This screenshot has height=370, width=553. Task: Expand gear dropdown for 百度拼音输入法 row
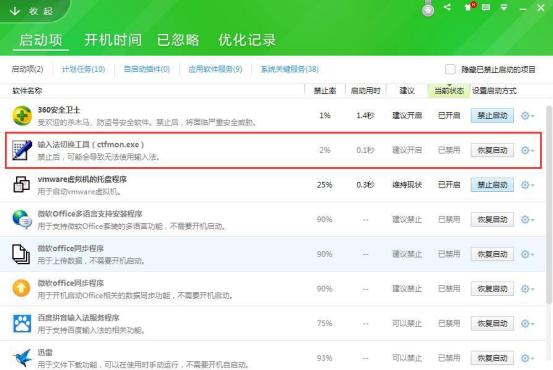tap(528, 323)
